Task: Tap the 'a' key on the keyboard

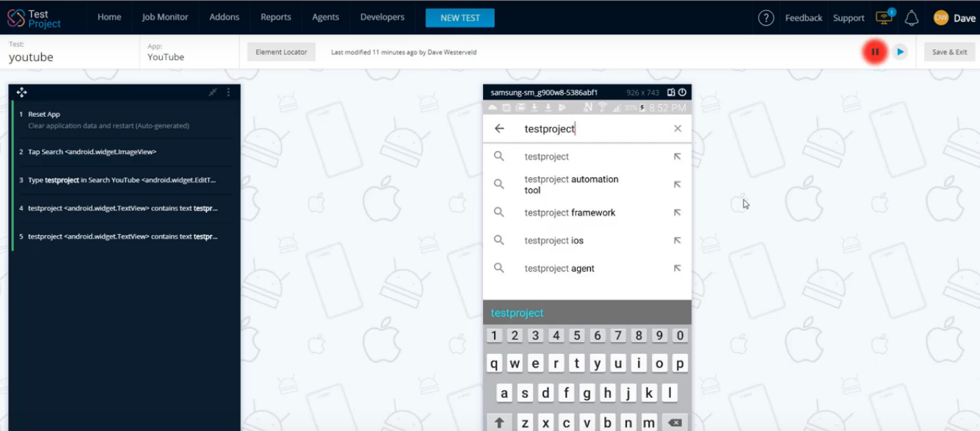Action: click(504, 393)
